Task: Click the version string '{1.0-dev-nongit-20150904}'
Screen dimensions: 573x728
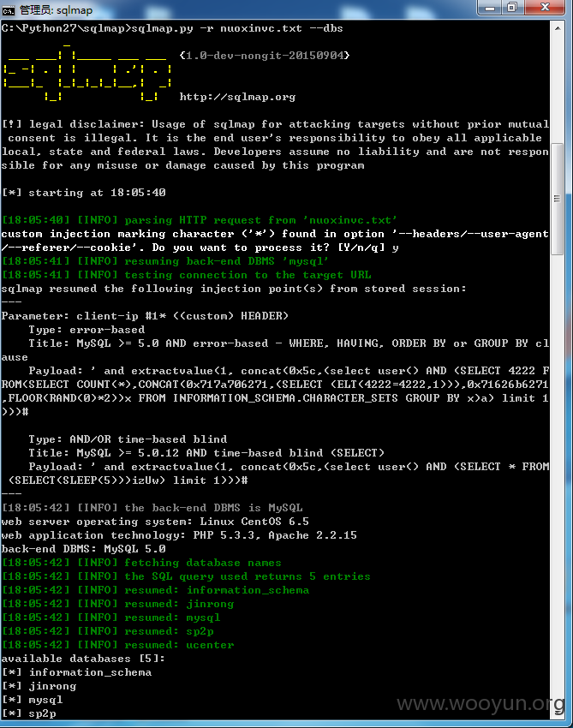Action: coord(265,56)
